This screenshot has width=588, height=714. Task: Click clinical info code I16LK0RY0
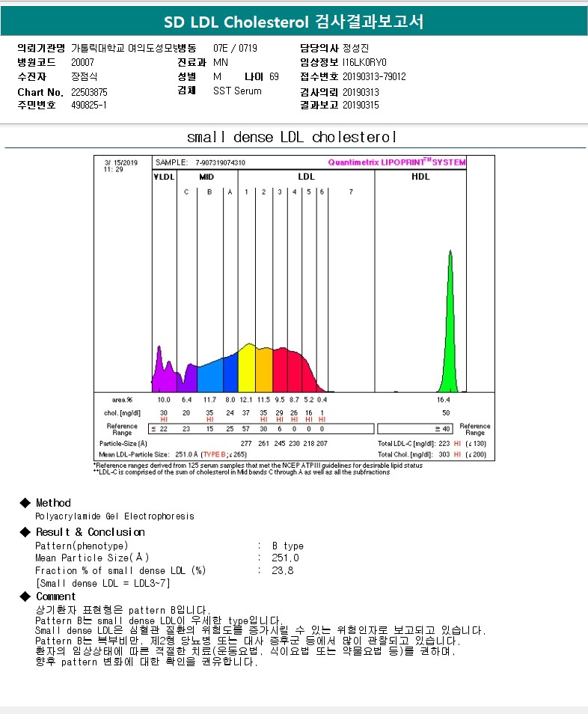click(364, 62)
